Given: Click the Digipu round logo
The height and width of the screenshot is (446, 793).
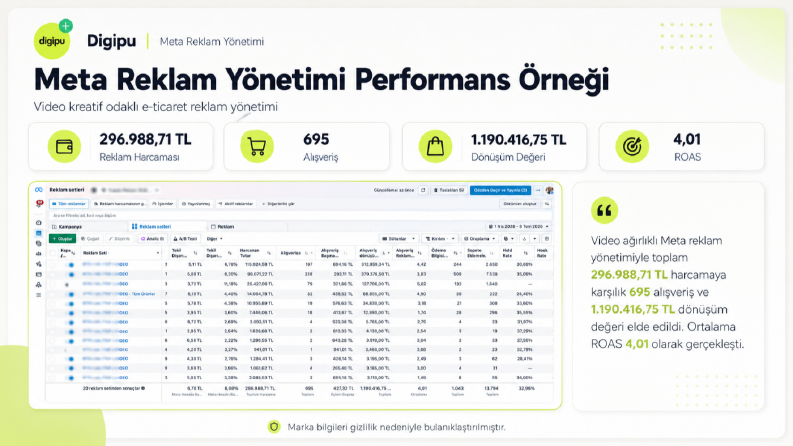Looking at the screenshot, I should pos(52,40).
